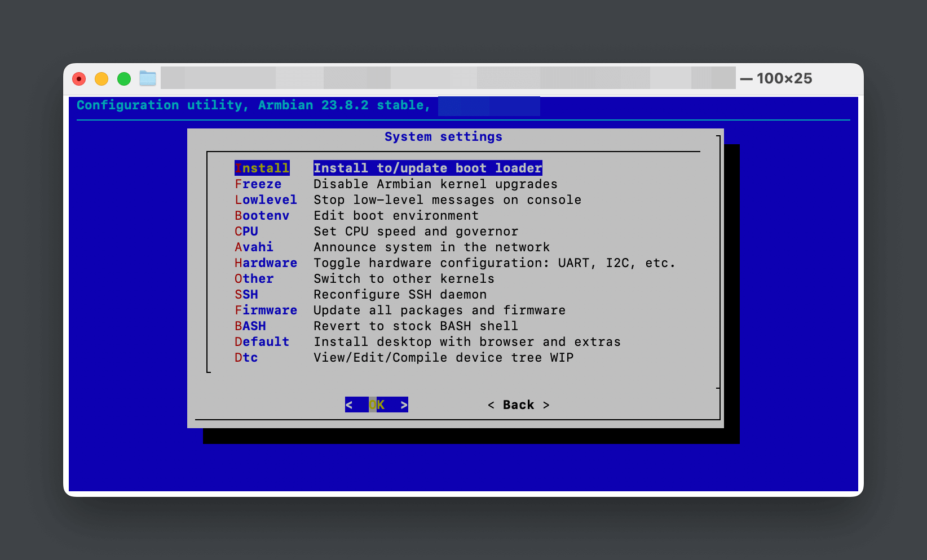Screen dimensions: 927x560
Task: Choose the Lowlevel console messages entry
Action: click(x=266, y=200)
